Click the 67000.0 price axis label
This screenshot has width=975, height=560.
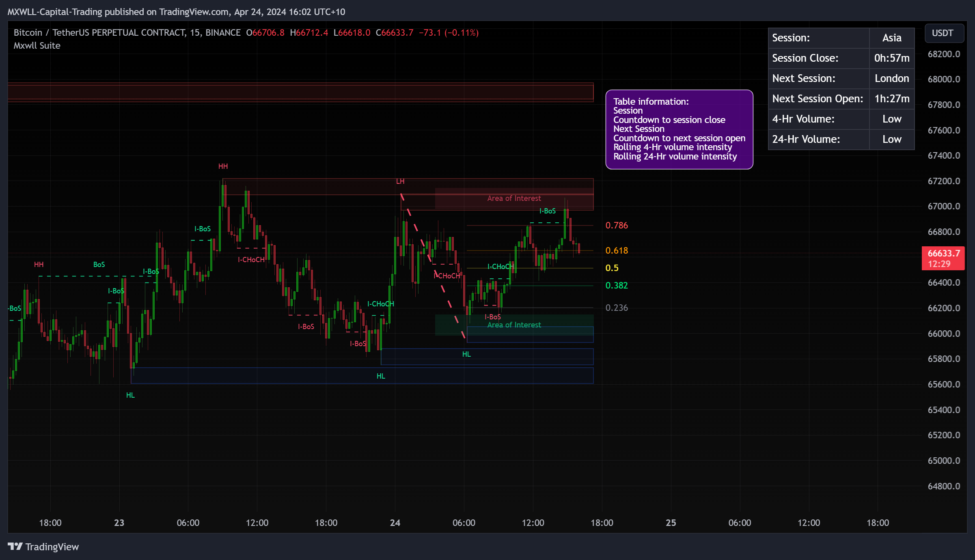[x=944, y=206]
